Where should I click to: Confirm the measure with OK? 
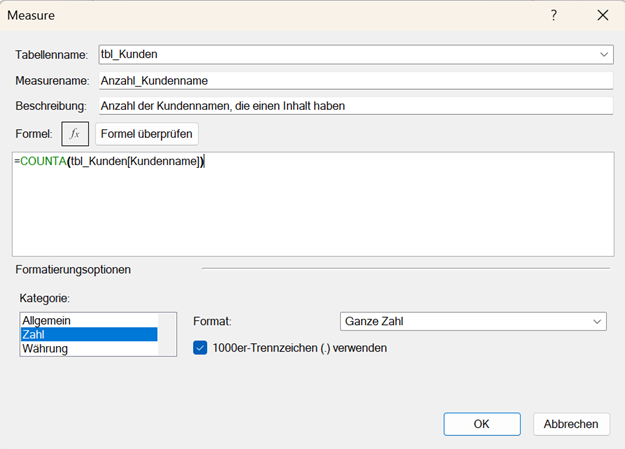pyautogui.click(x=481, y=424)
